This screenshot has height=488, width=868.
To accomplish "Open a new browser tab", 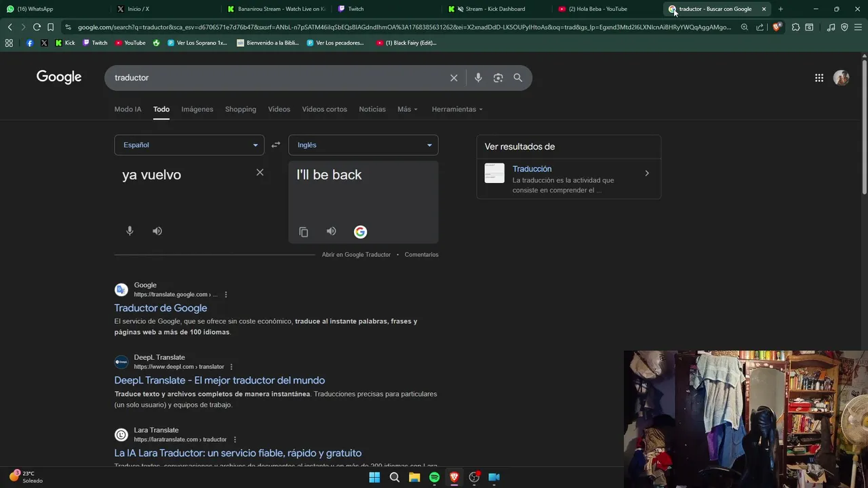I will coord(781,9).
